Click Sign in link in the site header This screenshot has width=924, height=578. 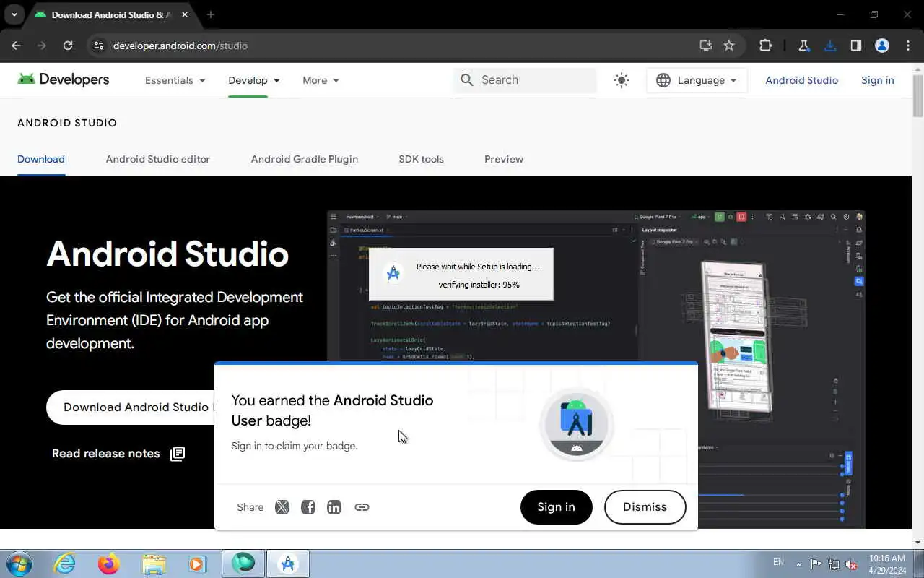(x=877, y=80)
